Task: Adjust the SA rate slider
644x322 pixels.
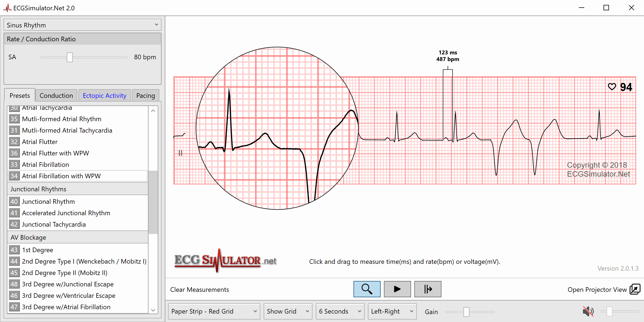Action: [70, 57]
